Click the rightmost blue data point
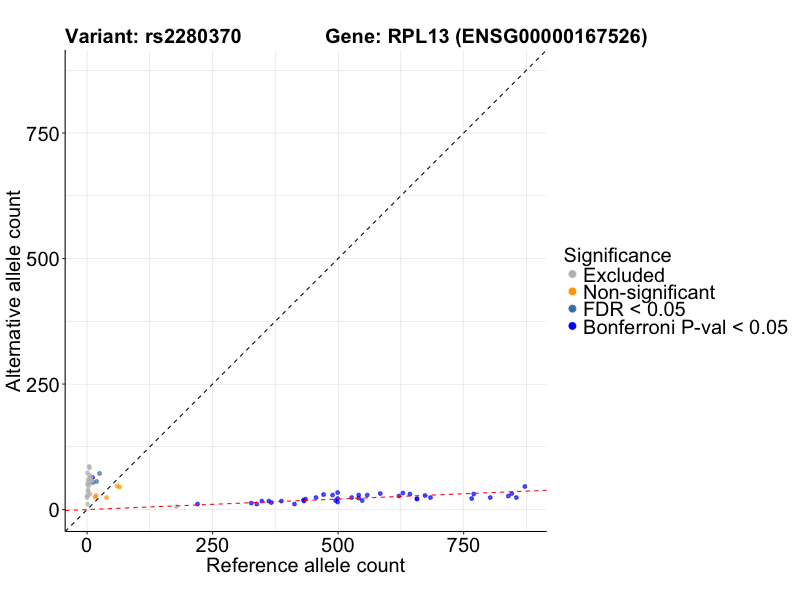The height and width of the screenshot is (600, 800). 524,487
